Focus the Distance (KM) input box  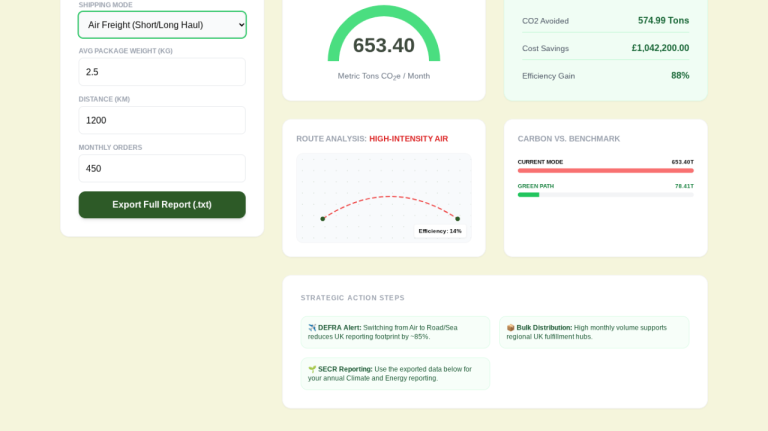click(162, 120)
